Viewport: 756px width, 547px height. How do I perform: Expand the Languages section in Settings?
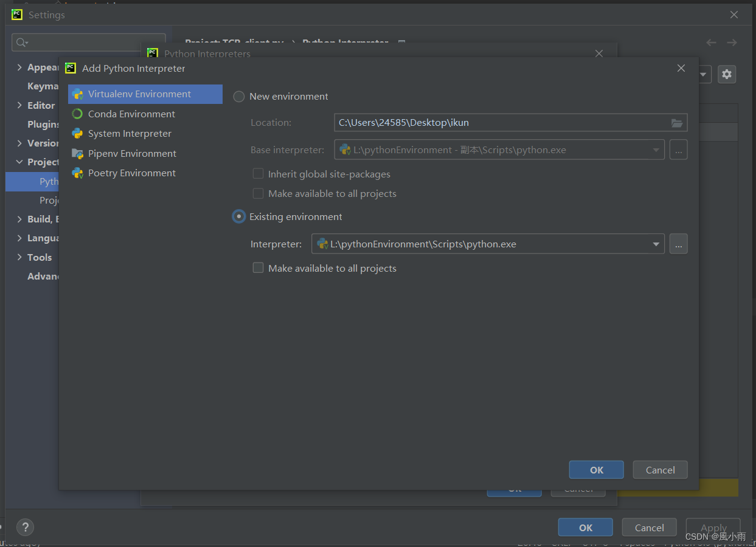coord(19,238)
